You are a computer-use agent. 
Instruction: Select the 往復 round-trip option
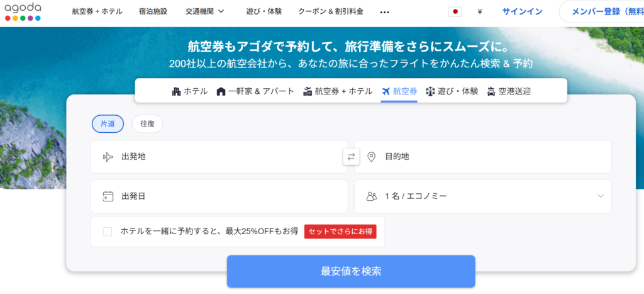pyautogui.click(x=147, y=124)
